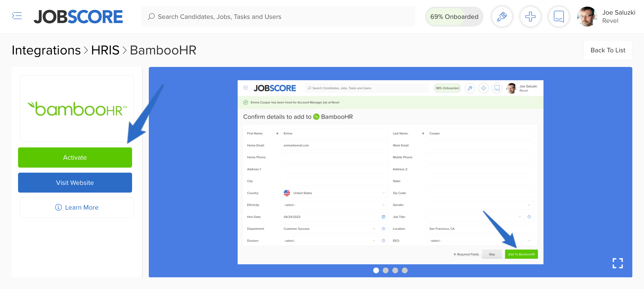Screen dimensions: 644x289
Task: Click the Joe Saluzki Revel account name
Action: [x=619, y=16]
